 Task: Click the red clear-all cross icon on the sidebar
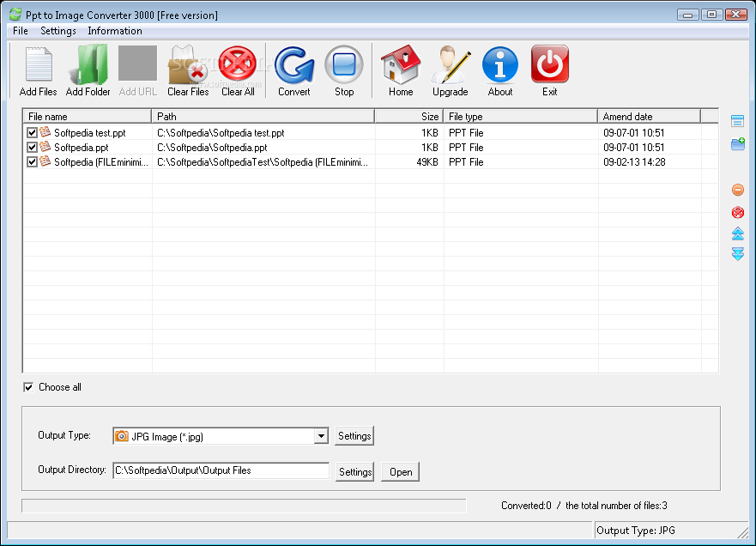click(x=738, y=212)
